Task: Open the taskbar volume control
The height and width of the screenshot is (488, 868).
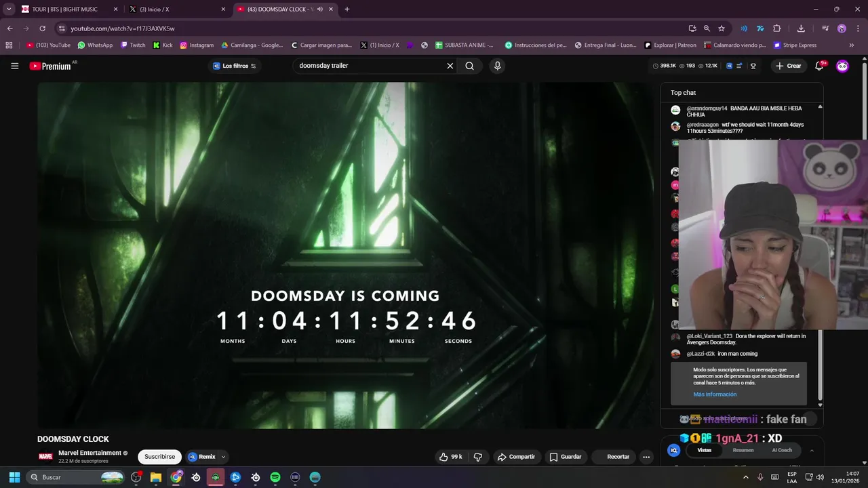Action: 820,477
